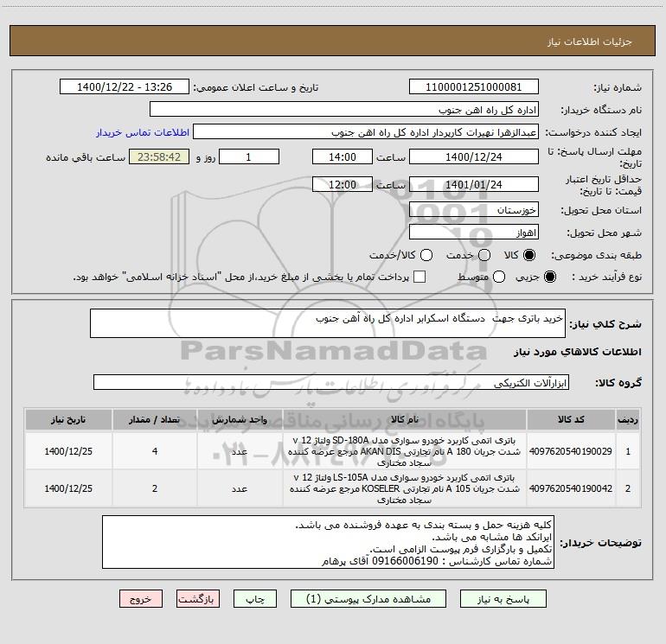Viewport: 666px width, 644px height.
Task: Click the اطلاعات کالاهای مورد نیاز heading
Action: click(x=577, y=352)
